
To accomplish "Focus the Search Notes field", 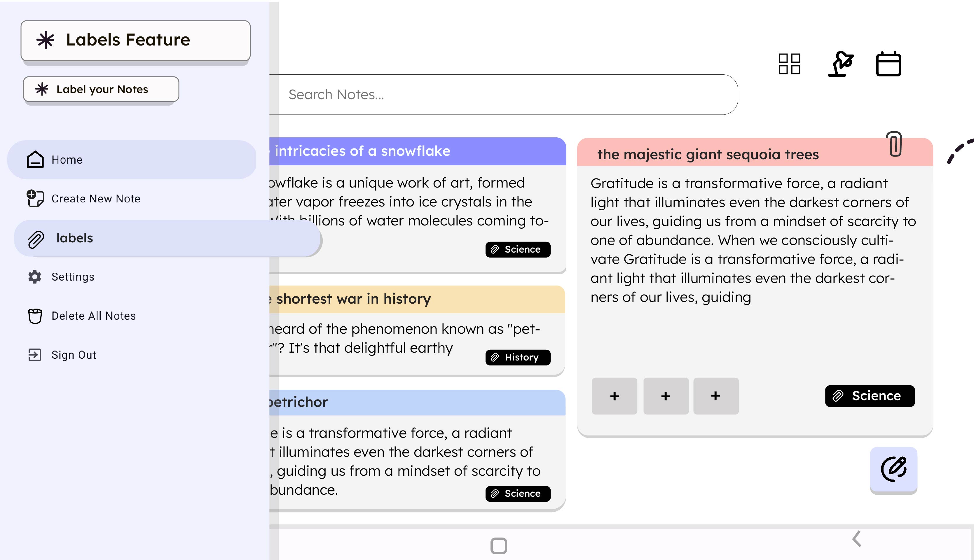I will coord(504,94).
